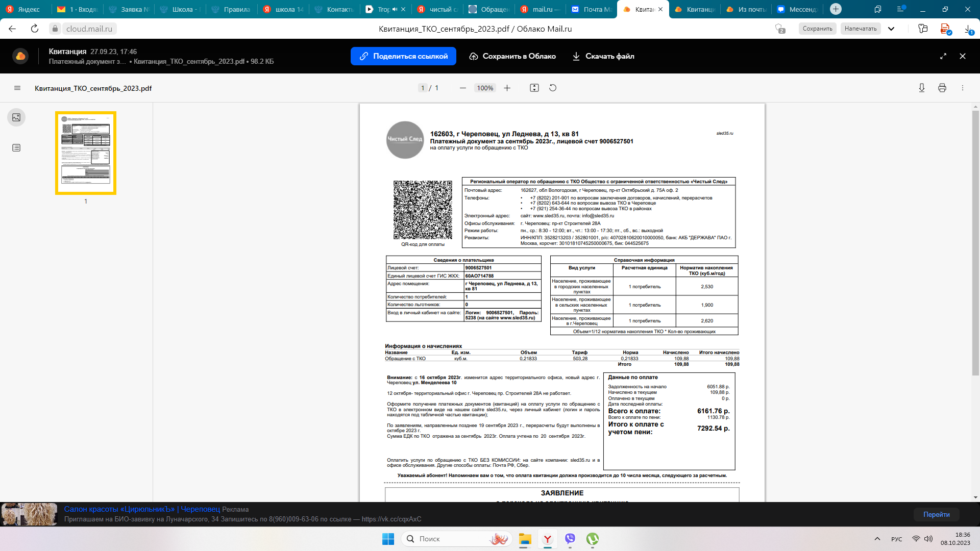
Task: Switch to the Мессендж browser tab
Action: (x=796, y=9)
